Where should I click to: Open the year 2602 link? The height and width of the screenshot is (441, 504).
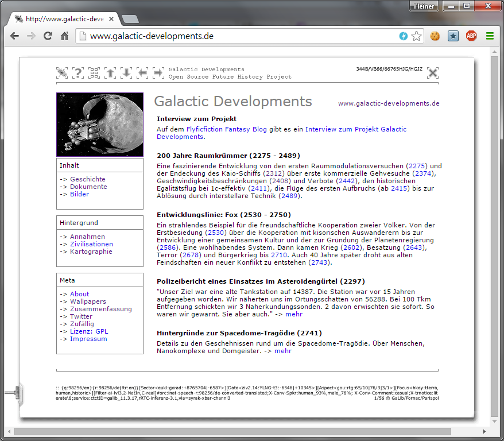tap(352, 247)
